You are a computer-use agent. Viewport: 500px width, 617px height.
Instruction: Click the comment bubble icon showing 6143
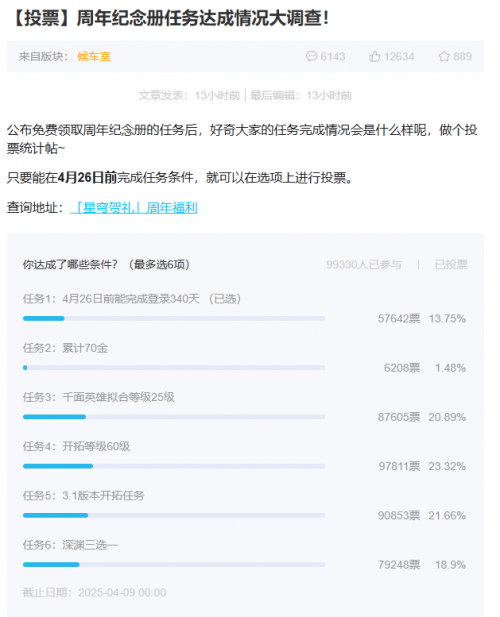311,56
